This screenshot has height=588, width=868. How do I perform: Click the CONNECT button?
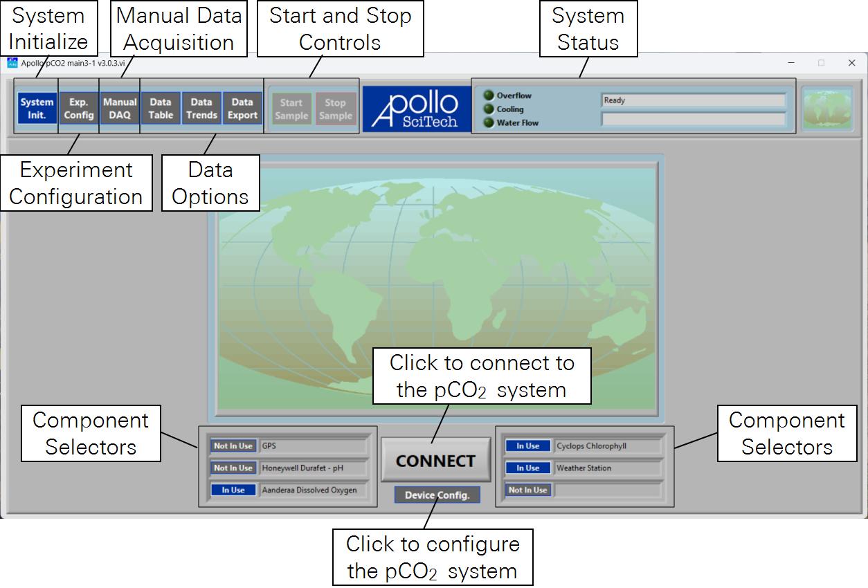tap(435, 461)
